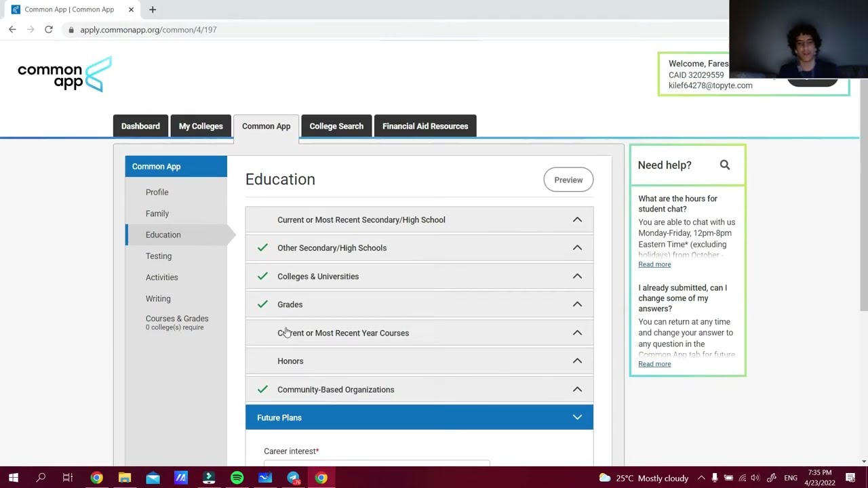Image resolution: width=868 pixels, height=488 pixels.
Task: Click the Preview button
Action: point(568,180)
